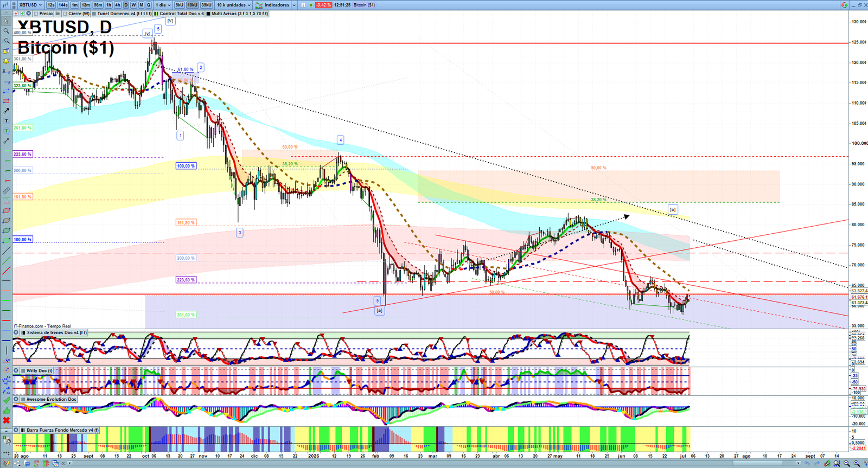Image resolution: width=868 pixels, height=468 pixels.
Task: Open Multi Avisos indicator settings
Action: pyautogui.click(x=237, y=14)
